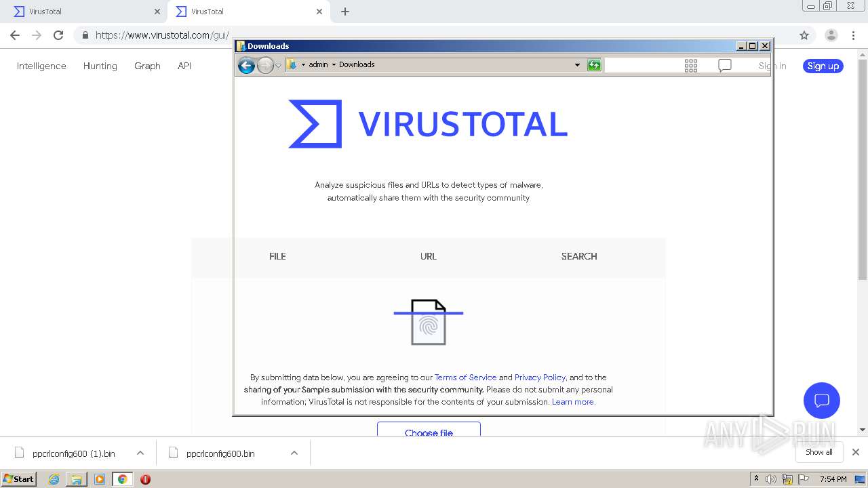This screenshot has width=868, height=488.
Task: Open the volume speaker tray icon
Action: (771, 479)
